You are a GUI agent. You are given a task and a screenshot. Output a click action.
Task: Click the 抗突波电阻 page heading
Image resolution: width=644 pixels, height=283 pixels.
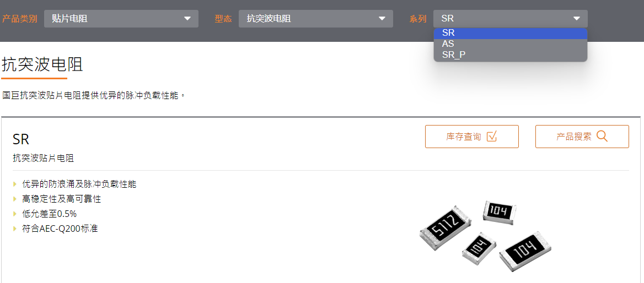(x=42, y=65)
